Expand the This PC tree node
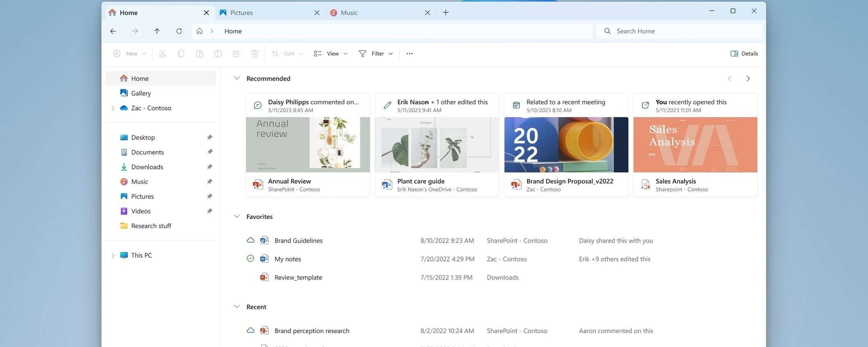Screen dimensions: 868x347 tap(113, 255)
